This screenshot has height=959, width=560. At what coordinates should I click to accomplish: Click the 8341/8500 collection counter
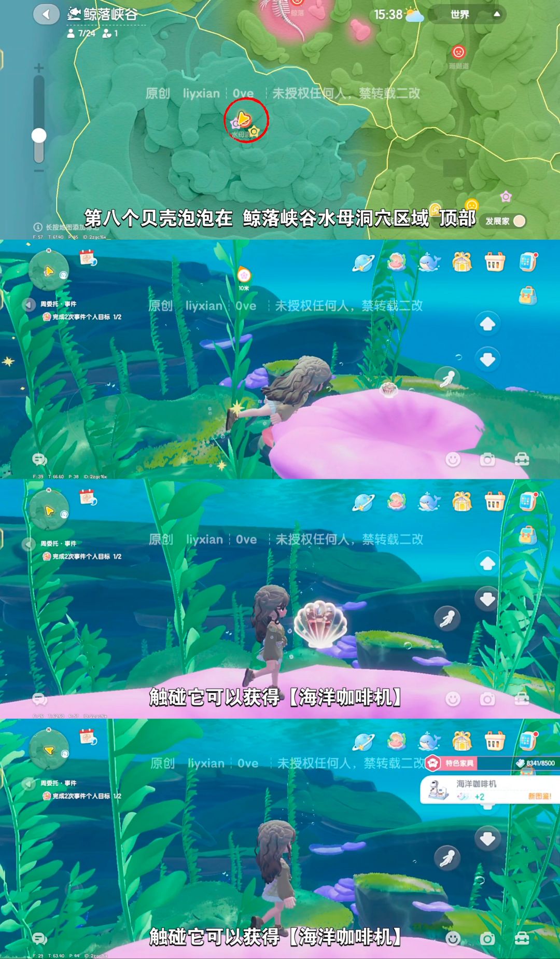click(x=536, y=763)
